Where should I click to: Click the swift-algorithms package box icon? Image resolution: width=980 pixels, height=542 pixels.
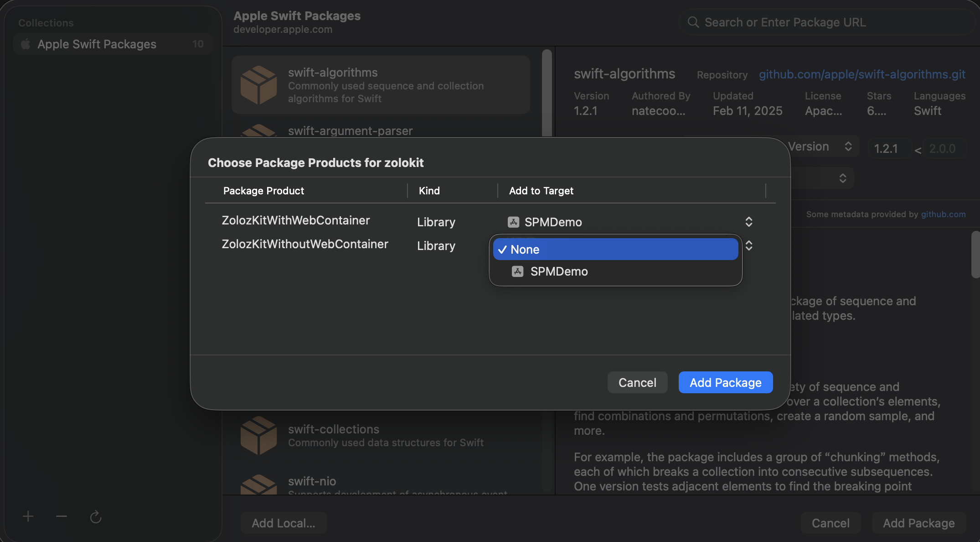(258, 85)
